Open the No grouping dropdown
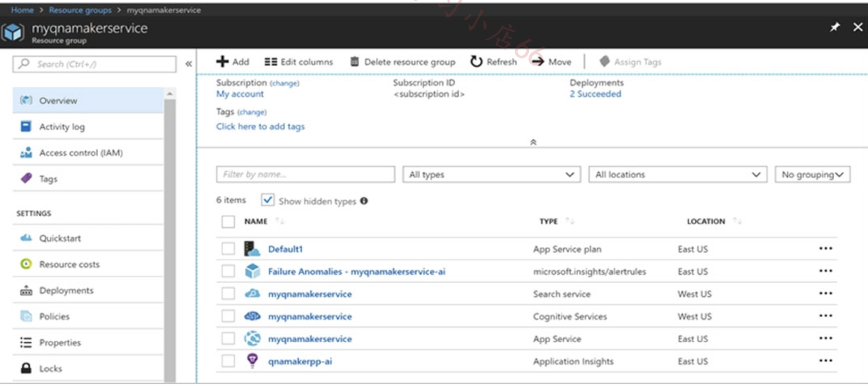The image size is (868, 389). tap(812, 174)
